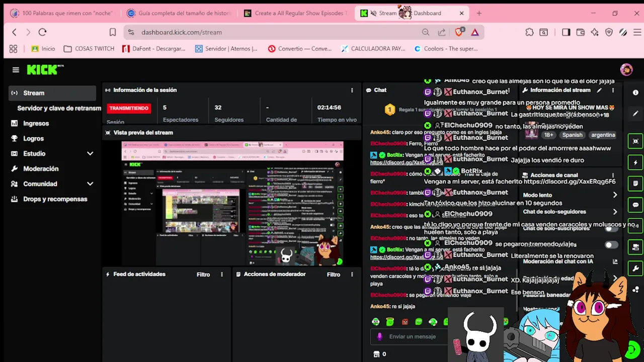
Task: Open Feed de actividades options menu
Action: click(x=221, y=275)
